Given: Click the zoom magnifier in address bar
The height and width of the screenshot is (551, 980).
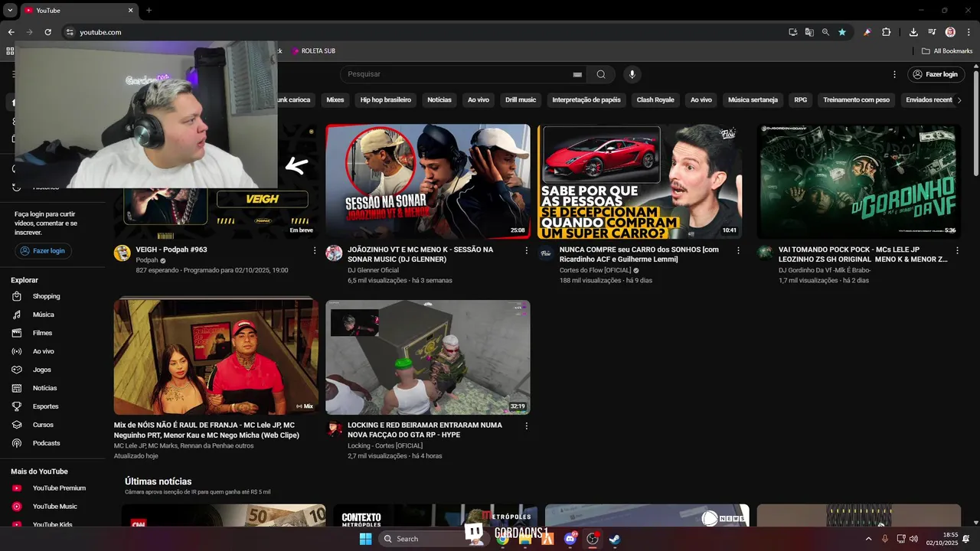Looking at the screenshot, I should 825,32.
